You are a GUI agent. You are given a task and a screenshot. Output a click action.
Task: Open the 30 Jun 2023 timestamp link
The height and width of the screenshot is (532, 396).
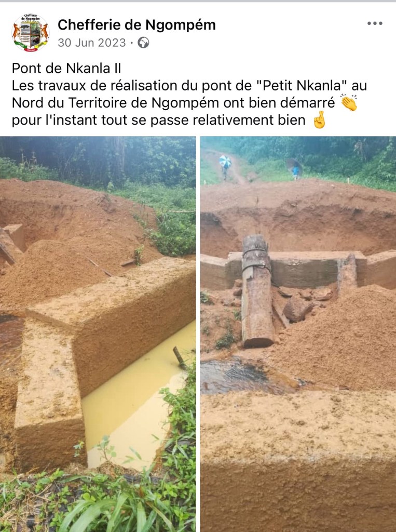tap(91, 43)
